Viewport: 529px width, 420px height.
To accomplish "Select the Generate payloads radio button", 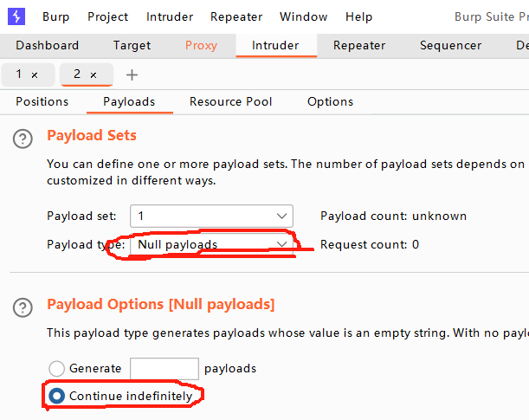I will click(x=57, y=369).
